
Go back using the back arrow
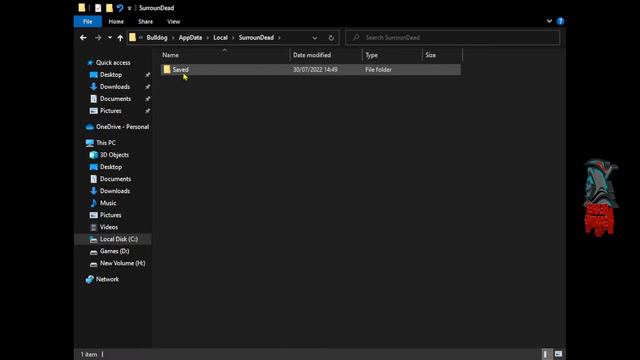[x=83, y=38]
